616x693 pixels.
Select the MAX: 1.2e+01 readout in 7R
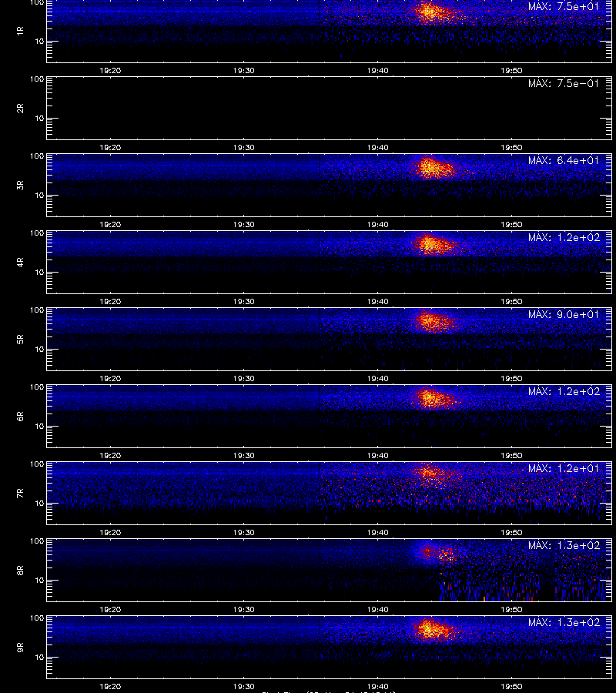click(564, 468)
